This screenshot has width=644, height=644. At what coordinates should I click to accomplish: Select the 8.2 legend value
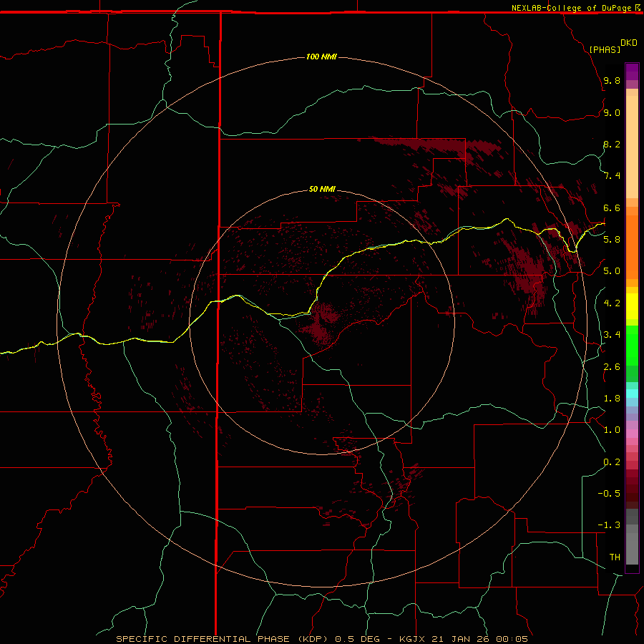612,144
